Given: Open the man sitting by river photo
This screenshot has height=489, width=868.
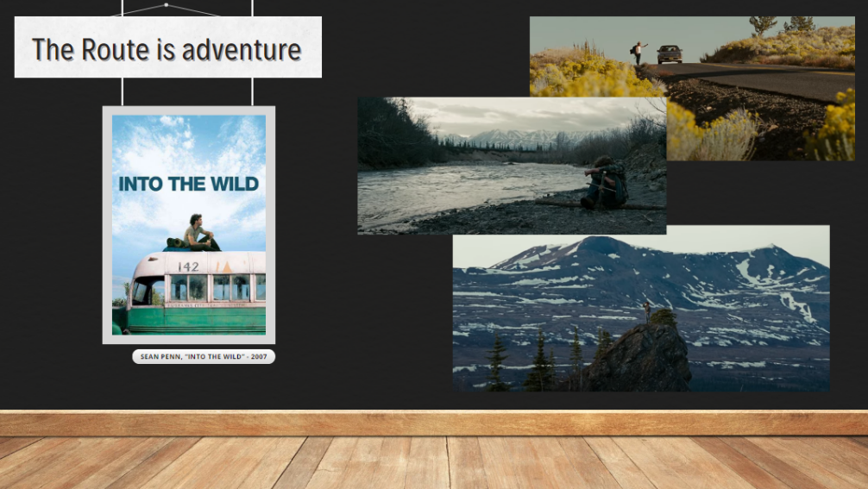Looking at the screenshot, I should 512,166.
